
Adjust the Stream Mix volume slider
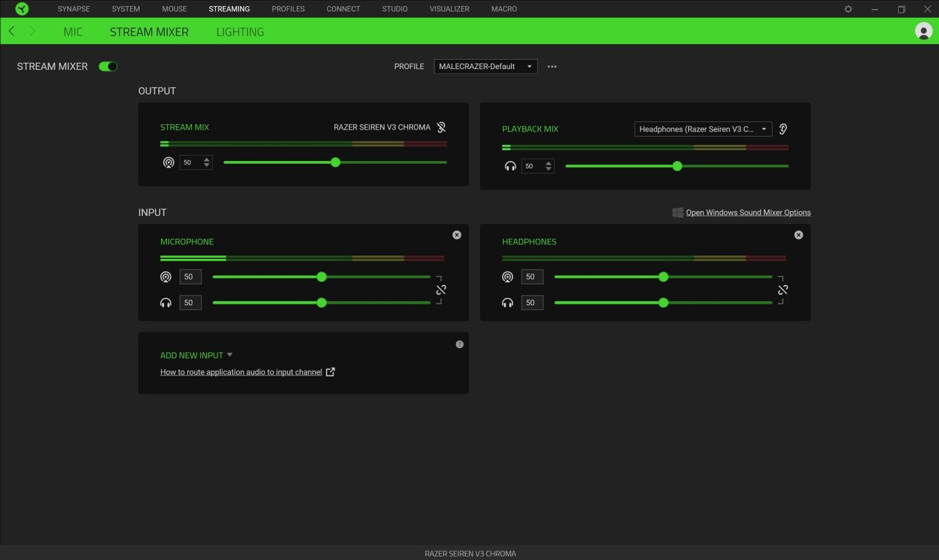point(335,162)
